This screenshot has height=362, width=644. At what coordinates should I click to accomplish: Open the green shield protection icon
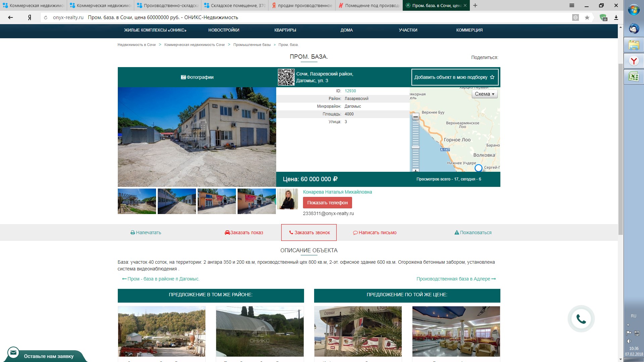pos(603,17)
